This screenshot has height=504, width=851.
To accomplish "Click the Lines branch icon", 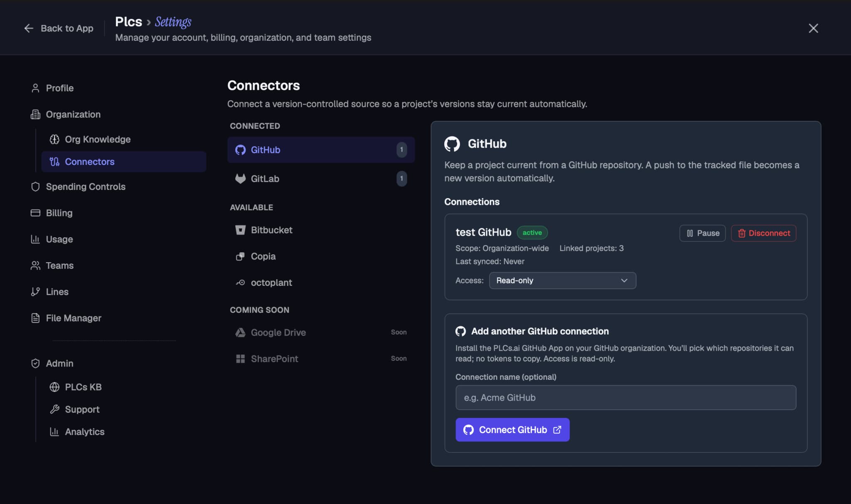I will pyautogui.click(x=35, y=292).
